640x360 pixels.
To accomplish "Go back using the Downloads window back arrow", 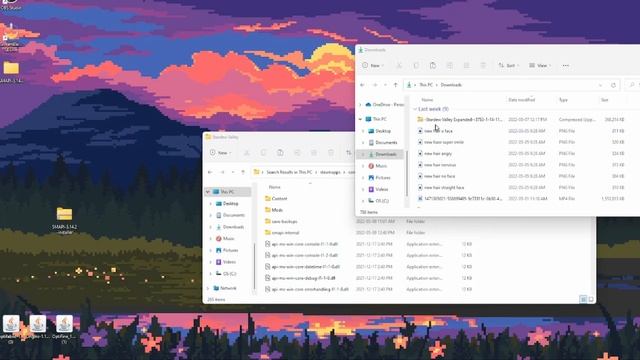I will click(362, 85).
